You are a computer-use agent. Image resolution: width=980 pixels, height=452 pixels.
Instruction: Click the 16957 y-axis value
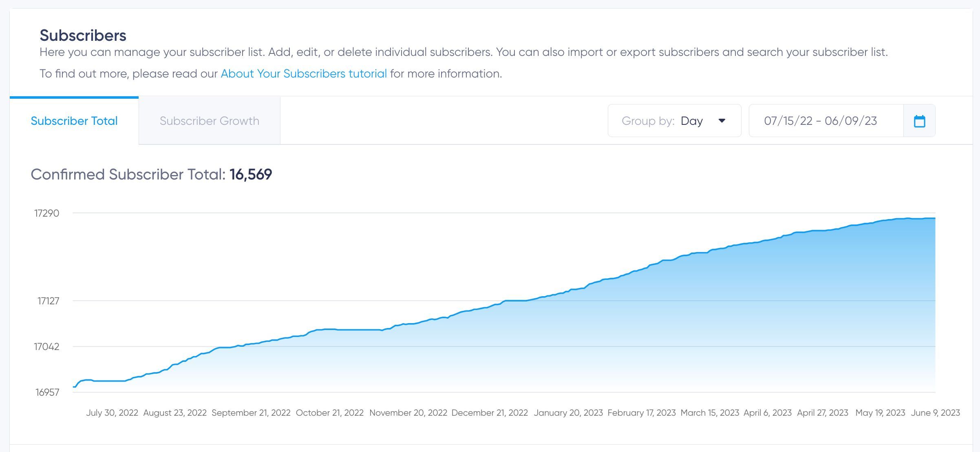click(48, 392)
